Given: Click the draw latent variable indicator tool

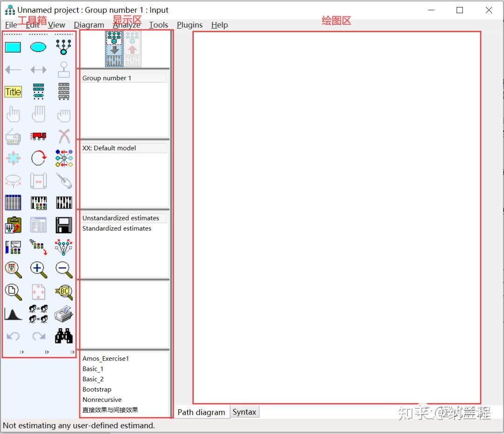Looking at the screenshot, I should point(63,47).
